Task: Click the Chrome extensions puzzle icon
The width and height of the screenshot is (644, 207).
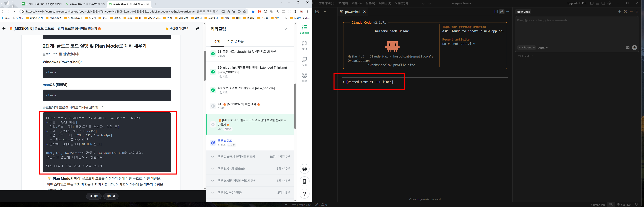Action: [x=265, y=11]
